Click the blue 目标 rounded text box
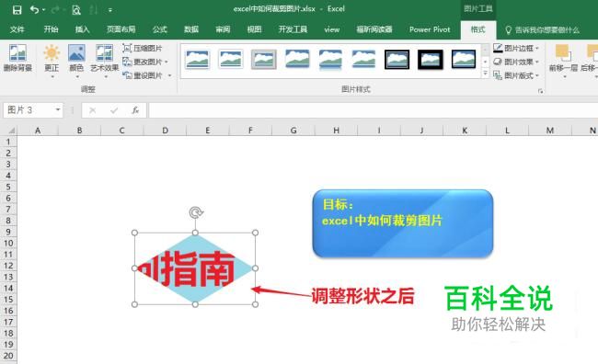 402,223
